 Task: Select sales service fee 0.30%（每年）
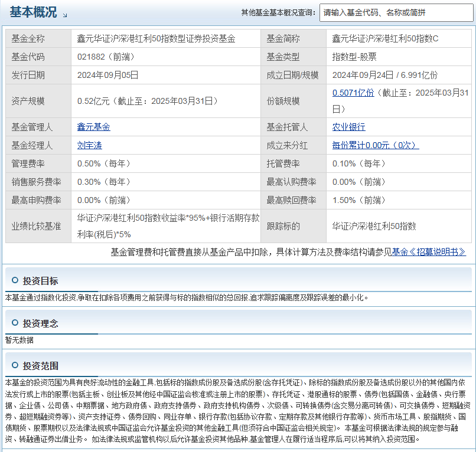104,182
